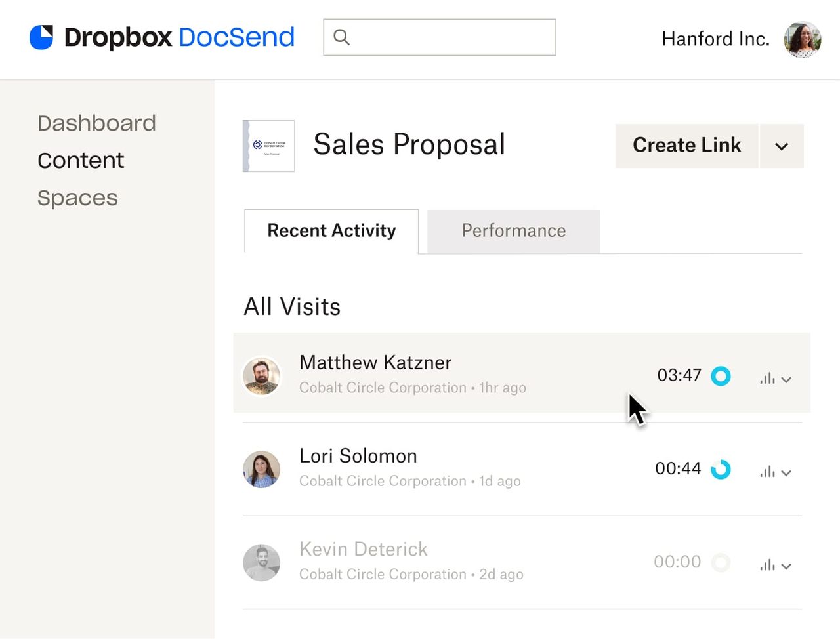Screen dimensions: 840x639
Task: Open the Spaces section in sidebar
Action: point(77,197)
